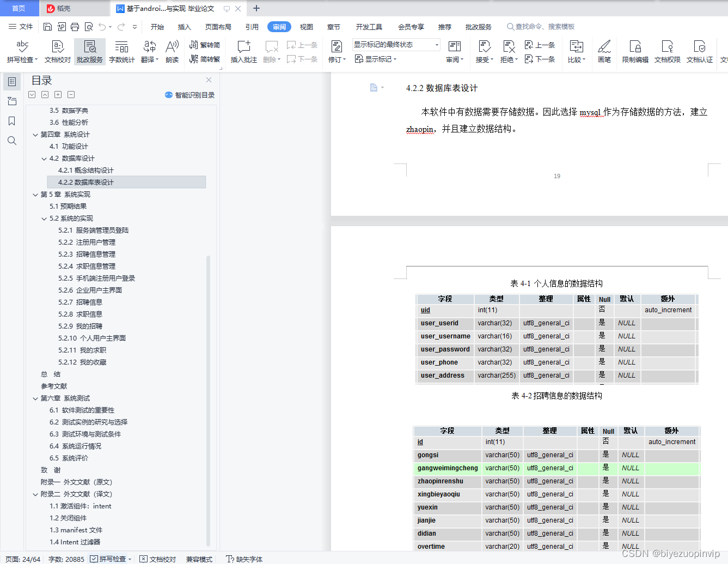Open the 显示标记的最终状态 dropdown
This screenshot has height=564, width=728.
click(396, 45)
